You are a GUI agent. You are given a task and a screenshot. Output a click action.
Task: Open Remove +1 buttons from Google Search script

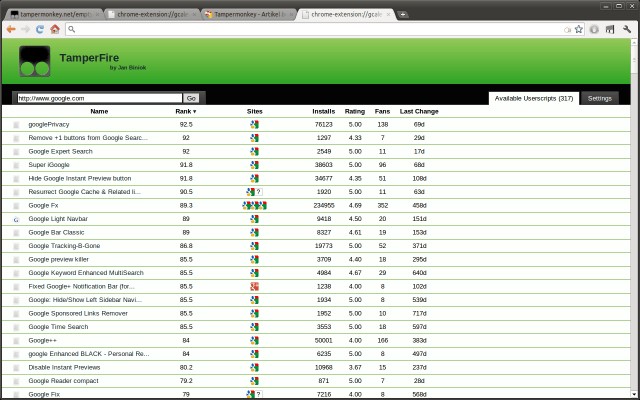(x=88, y=138)
